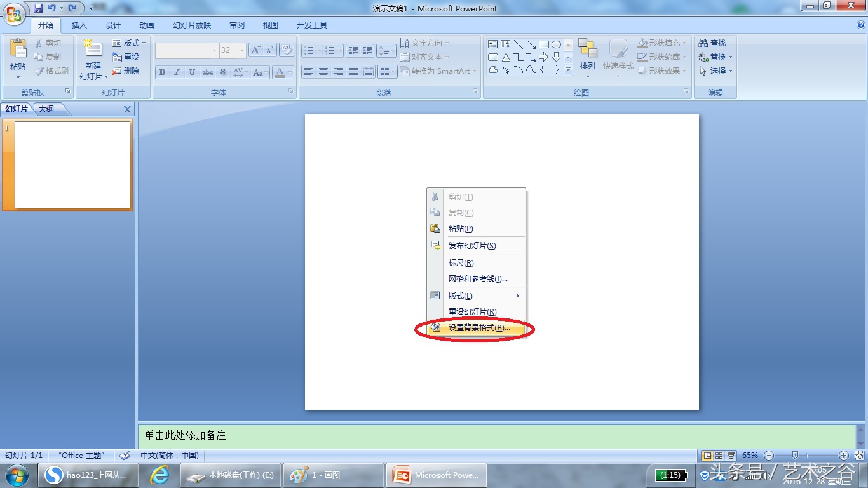Click the spell check status bar icon
The height and width of the screenshot is (488, 868).
[x=125, y=456]
